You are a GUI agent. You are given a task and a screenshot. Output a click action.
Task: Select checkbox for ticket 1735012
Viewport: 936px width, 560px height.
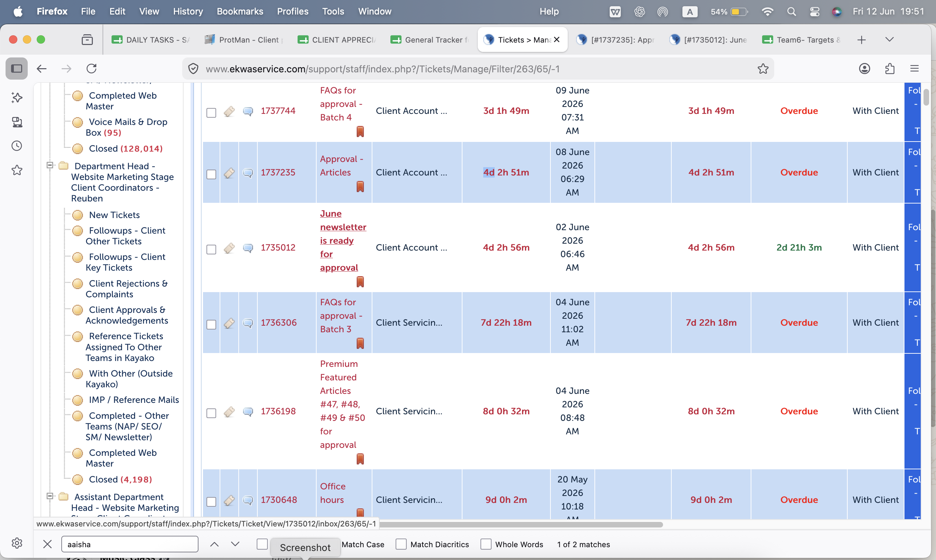click(211, 250)
